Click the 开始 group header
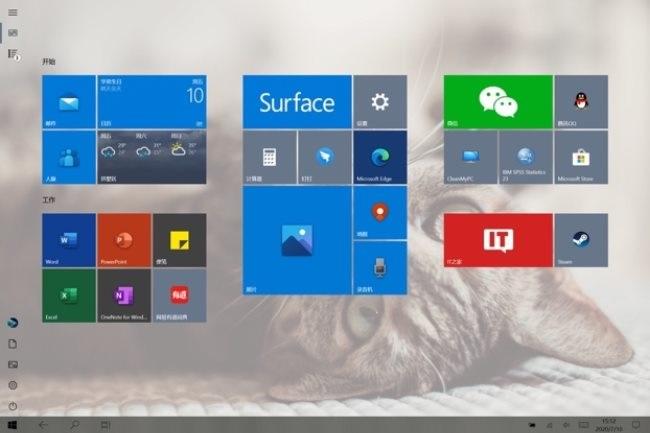Viewport: 650px width, 433px height. tap(49, 61)
